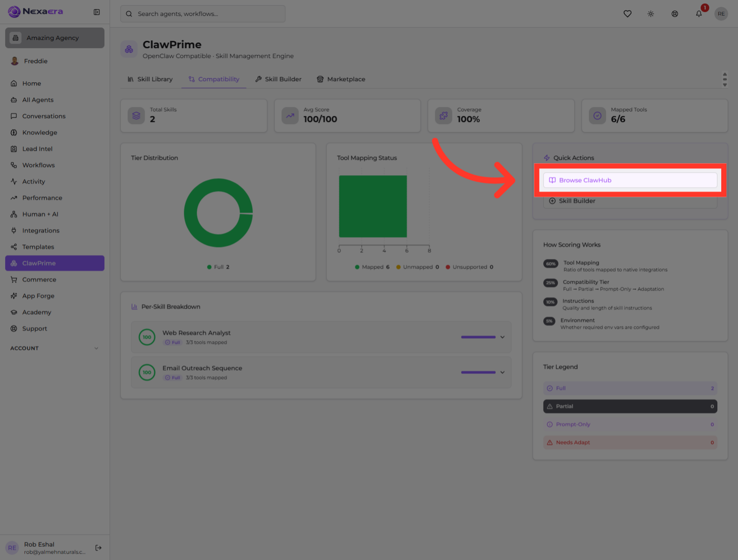
Task: Click the Commerce cart icon
Action: 14,279
